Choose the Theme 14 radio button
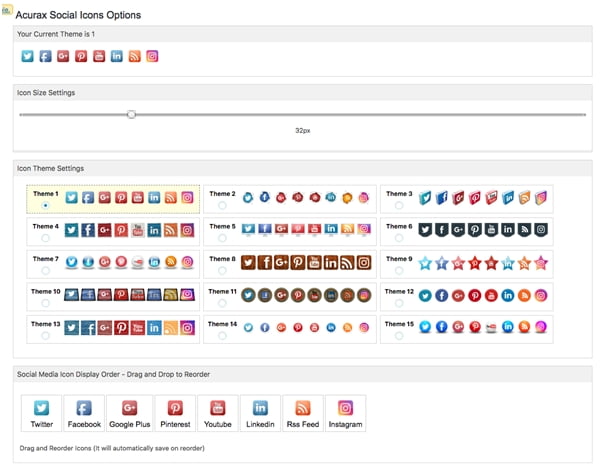The image size is (605, 469). coord(222,336)
